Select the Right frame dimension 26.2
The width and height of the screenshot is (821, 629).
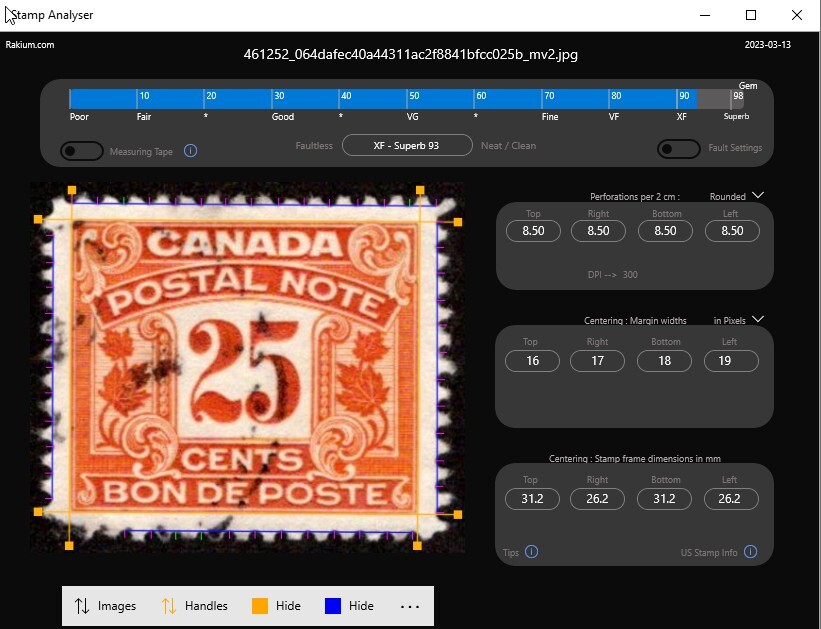tap(597, 499)
